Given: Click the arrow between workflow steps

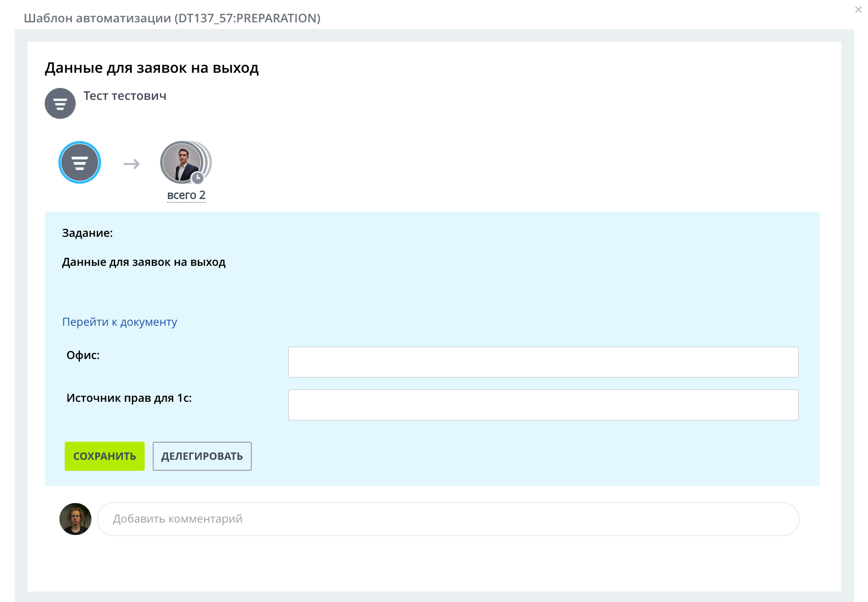Looking at the screenshot, I should tap(131, 164).
